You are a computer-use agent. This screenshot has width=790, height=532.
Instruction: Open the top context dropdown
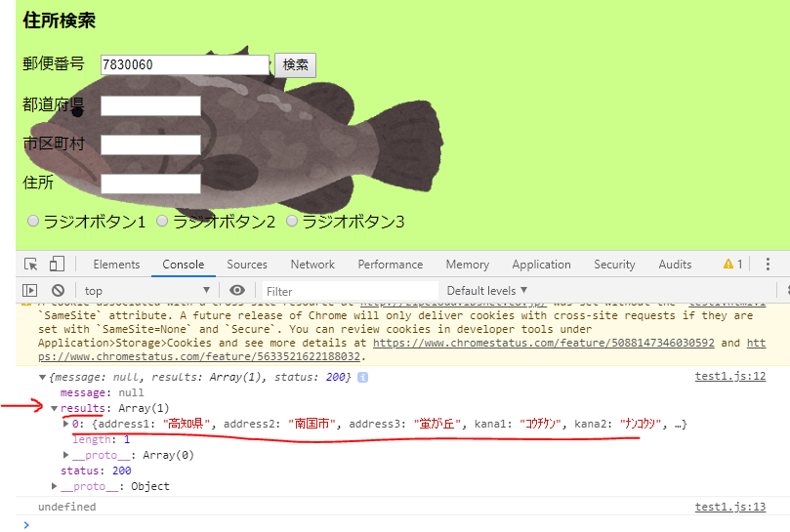pos(146,291)
